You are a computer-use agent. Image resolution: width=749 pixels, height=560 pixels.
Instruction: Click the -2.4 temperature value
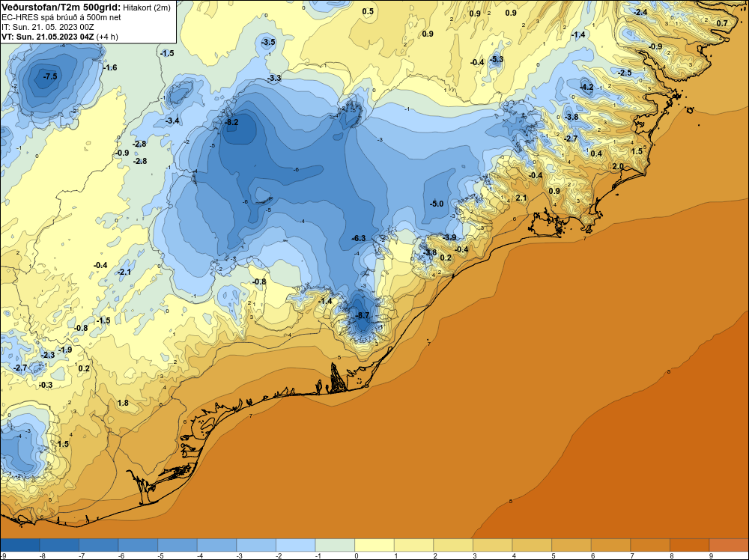(640, 13)
